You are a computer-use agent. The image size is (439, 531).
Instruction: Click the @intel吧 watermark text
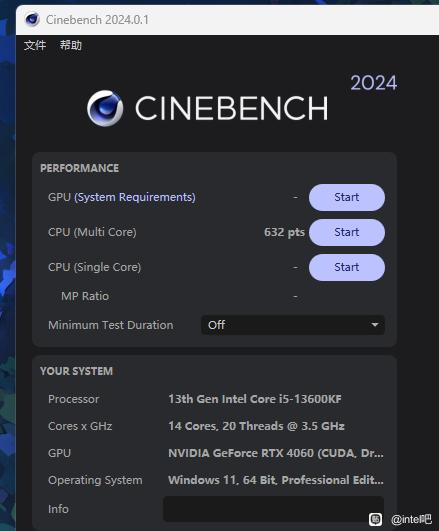pos(411,519)
